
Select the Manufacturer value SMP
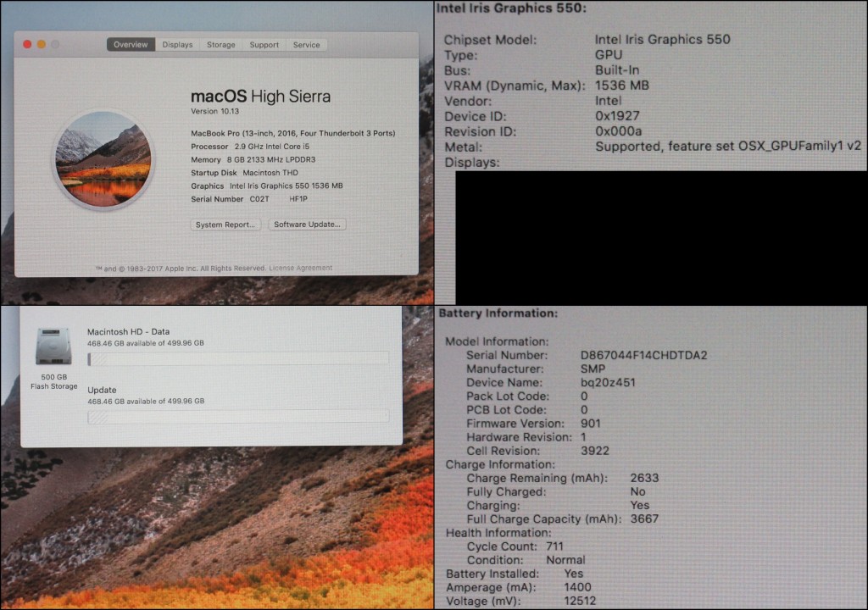tap(593, 369)
